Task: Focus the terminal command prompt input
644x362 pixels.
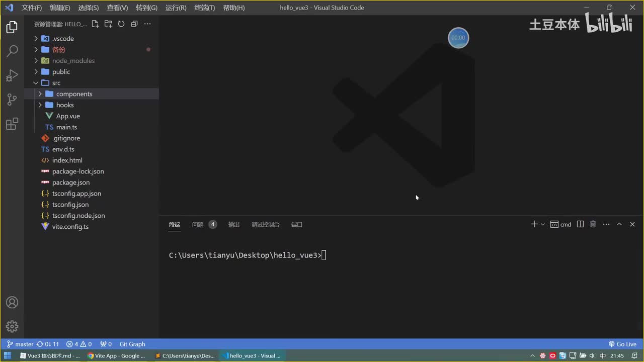Action: 324,255
